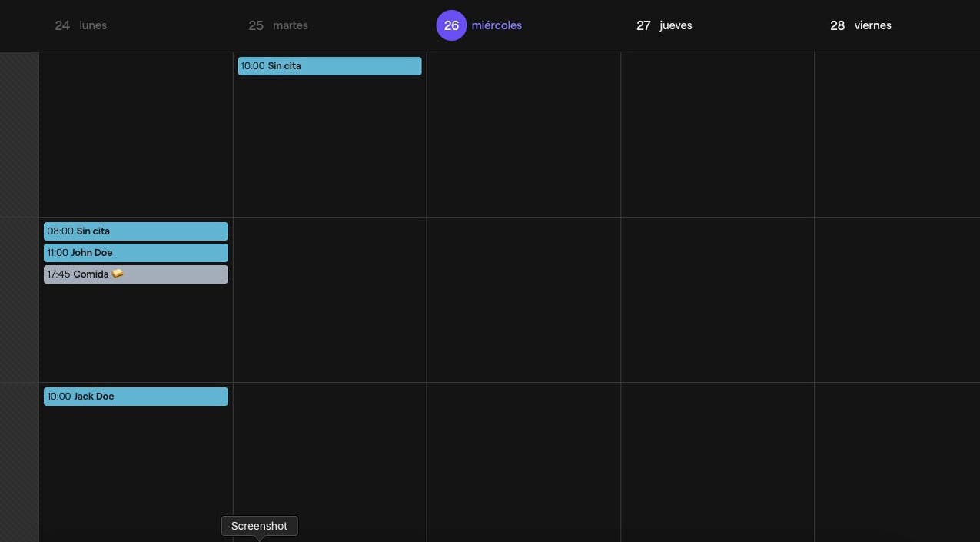This screenshot has height=542, width=980.
Task: Click the empty jueves cell in the bottom row
Action: 717,461
